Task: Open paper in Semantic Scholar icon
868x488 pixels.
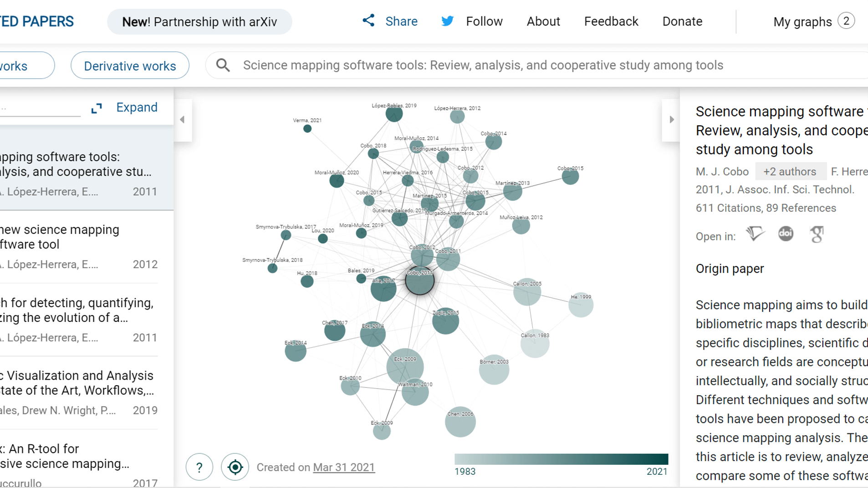Action: (x=755, y=234)
